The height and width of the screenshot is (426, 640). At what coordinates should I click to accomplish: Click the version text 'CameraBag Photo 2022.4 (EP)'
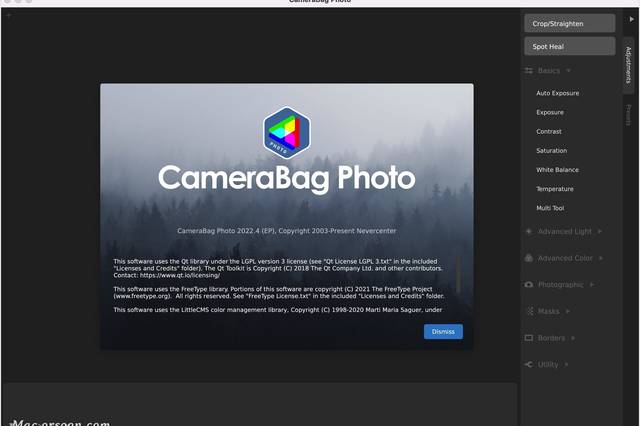226,231
